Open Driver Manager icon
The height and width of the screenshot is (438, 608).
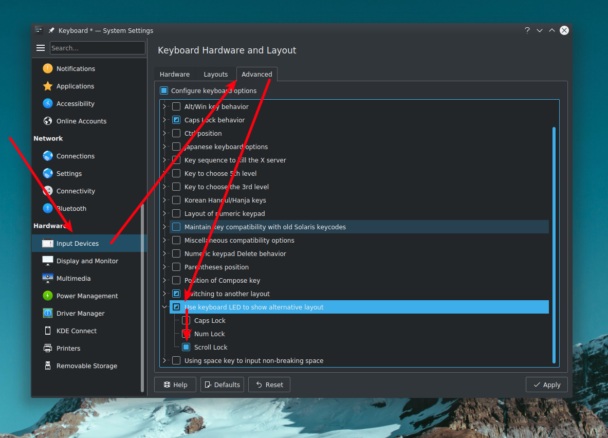pyautogui.click(x=48, y=313)
